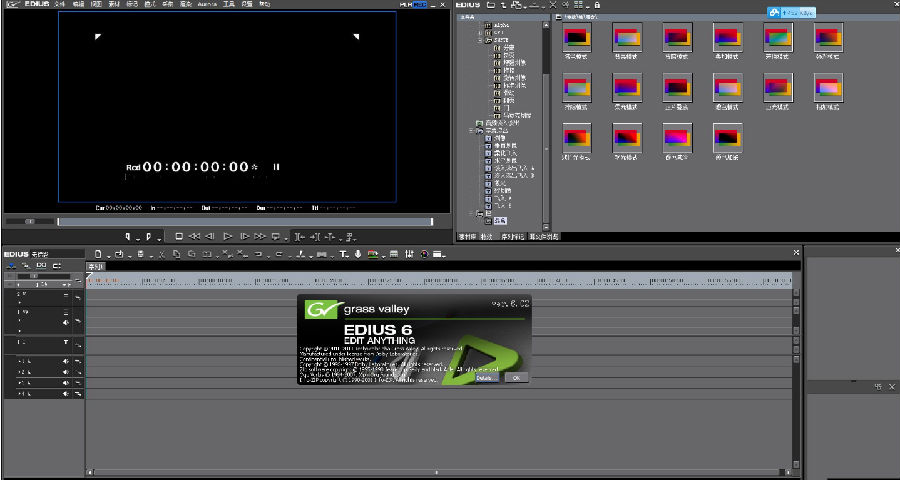Click Details button in EDIUS 6 about dialog
The width and height of the screenshot is (900, 480).
pos(487,378)
